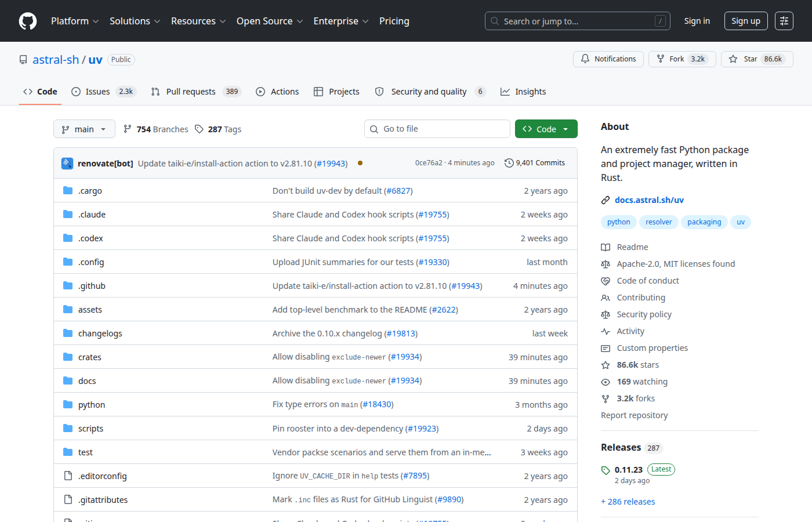View the Insights tab
The image size is (812, 522).
pos(523,92)
